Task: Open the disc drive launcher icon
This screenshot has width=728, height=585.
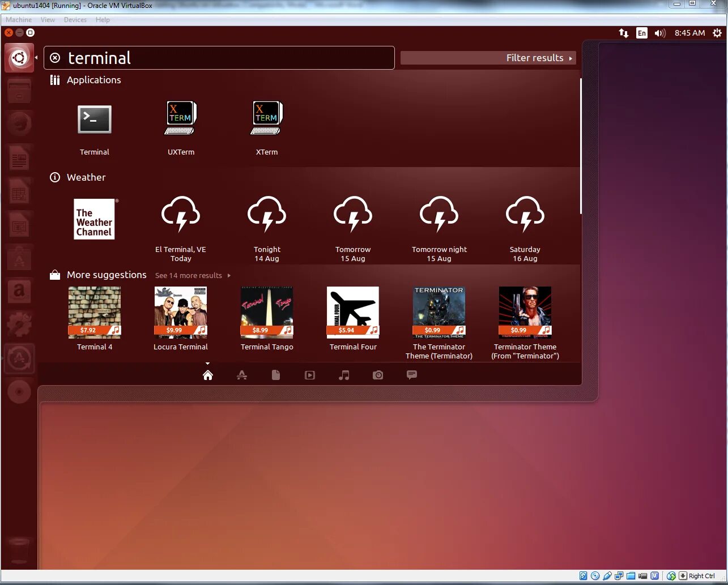Action: click(x=19, y=391)
